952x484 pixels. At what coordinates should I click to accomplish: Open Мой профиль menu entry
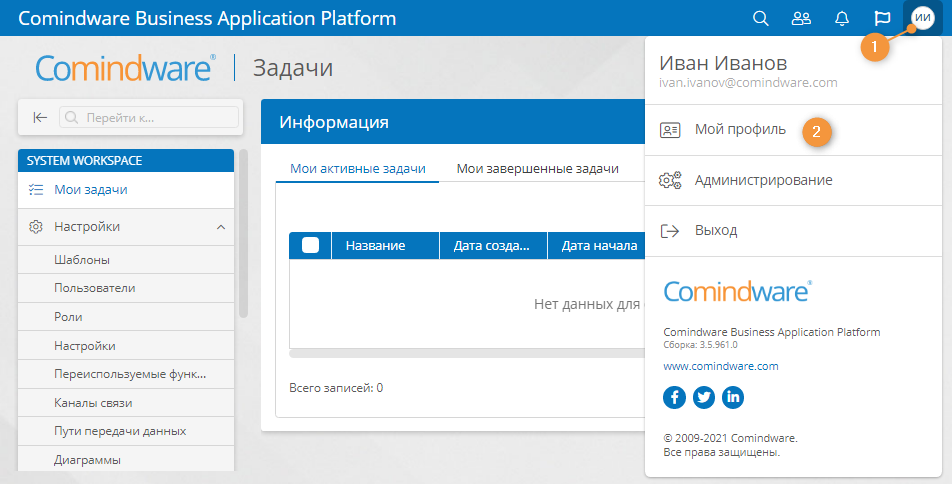click(793, 130)
